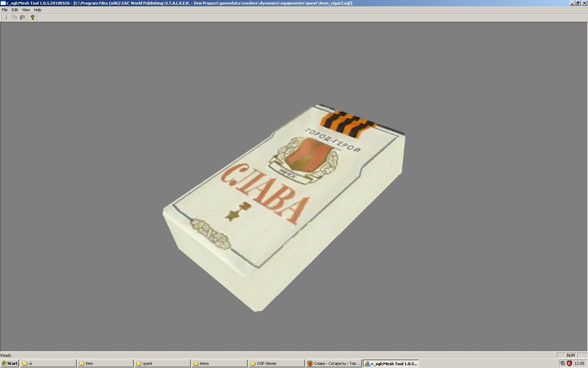Image resolution: width=588 pixels, height=368 pixels.
Task: Close the Mesh Tool document window
Action: tap(584, 3)
